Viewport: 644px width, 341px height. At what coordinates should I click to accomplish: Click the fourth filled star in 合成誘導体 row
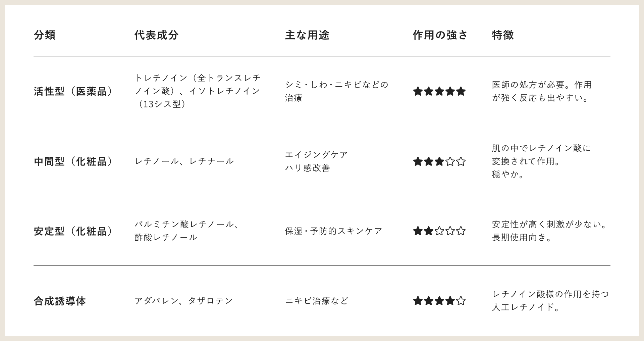click(x=450, y=301)
